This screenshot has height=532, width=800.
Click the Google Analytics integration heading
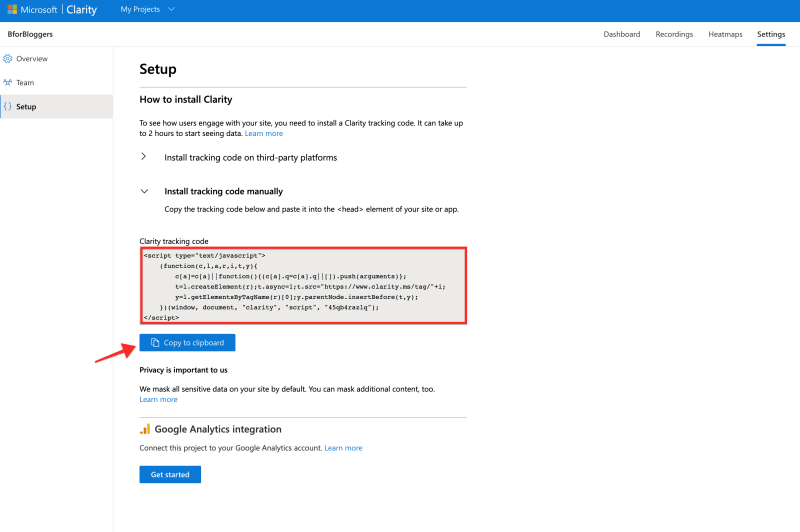[218, 429]
